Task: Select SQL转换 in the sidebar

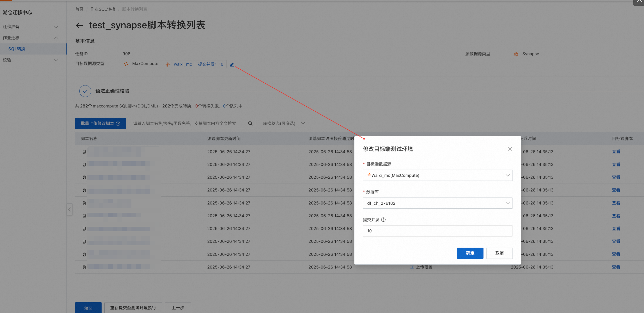Action: pyautogui.click(x=17, y=49)
